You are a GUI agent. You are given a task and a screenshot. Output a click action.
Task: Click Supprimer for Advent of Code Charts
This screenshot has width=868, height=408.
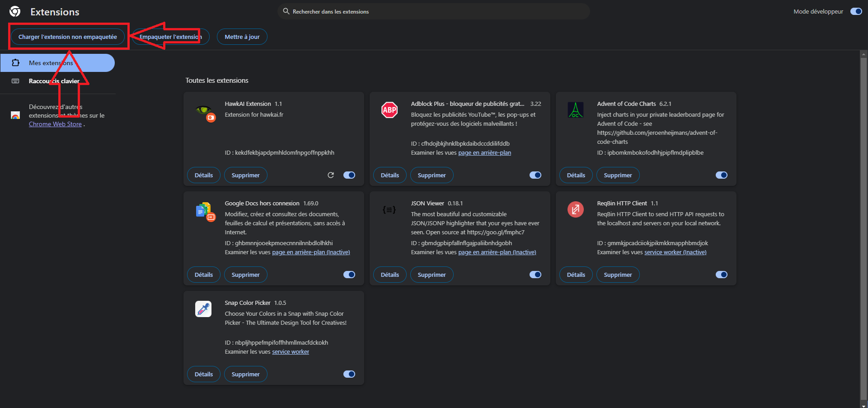(x=618, y=175)
